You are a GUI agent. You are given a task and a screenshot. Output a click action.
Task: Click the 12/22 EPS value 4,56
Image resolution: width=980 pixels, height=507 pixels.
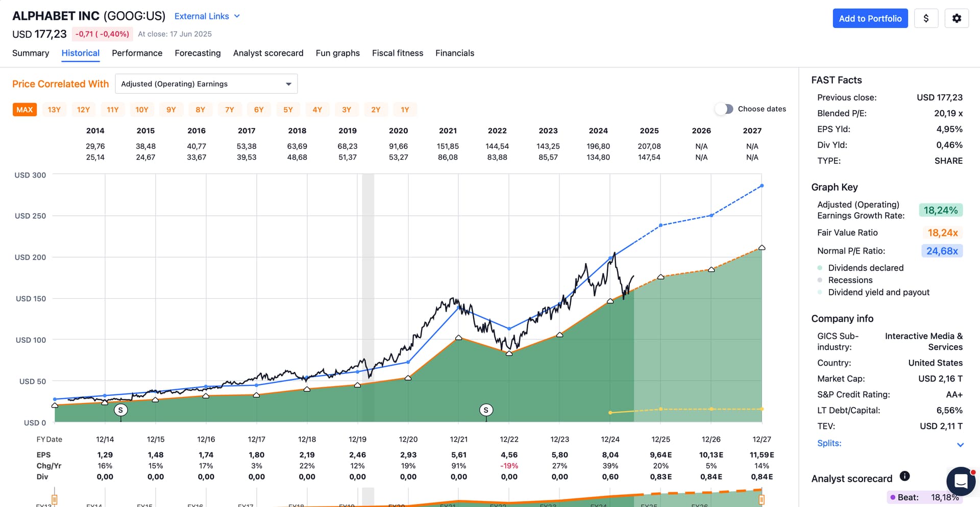click(x=509, y=455)
